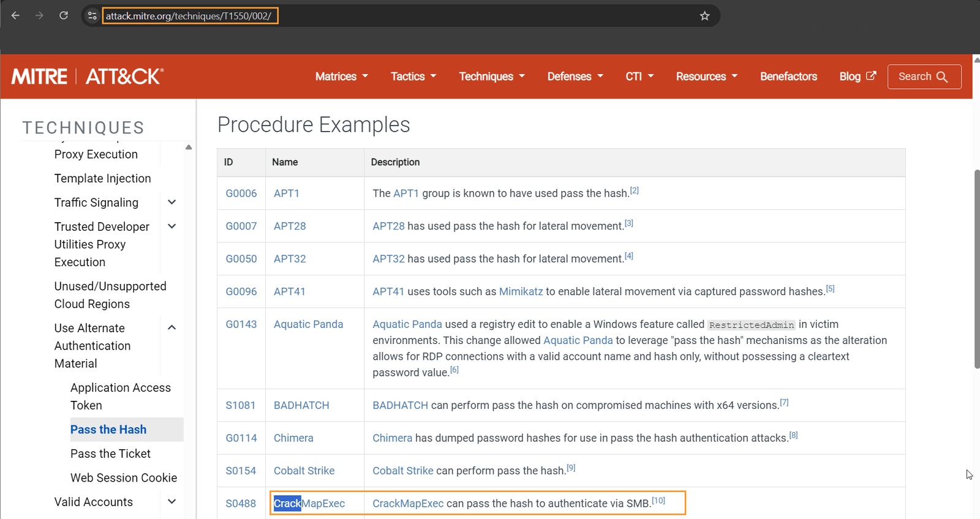Open Template Injection in sidebar
Viewport: 980px width, 519px height.
102,178
